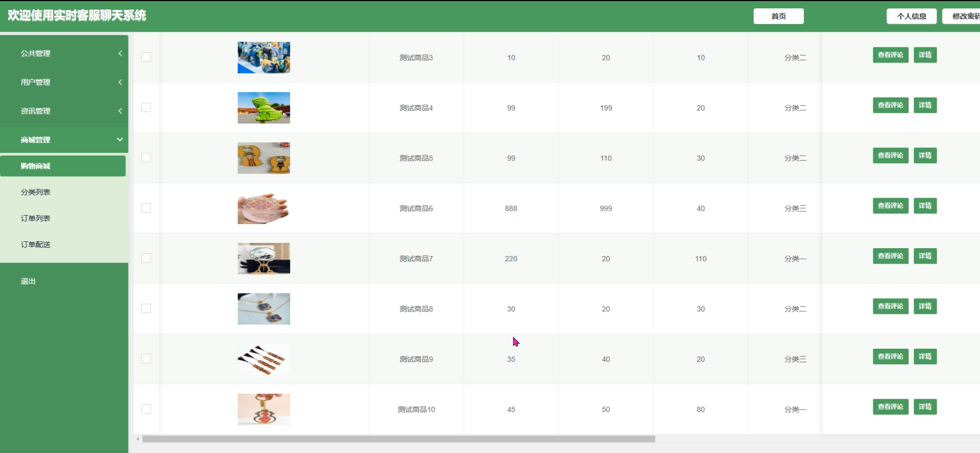Select the 888 value cell

click(x=511, y=209)
